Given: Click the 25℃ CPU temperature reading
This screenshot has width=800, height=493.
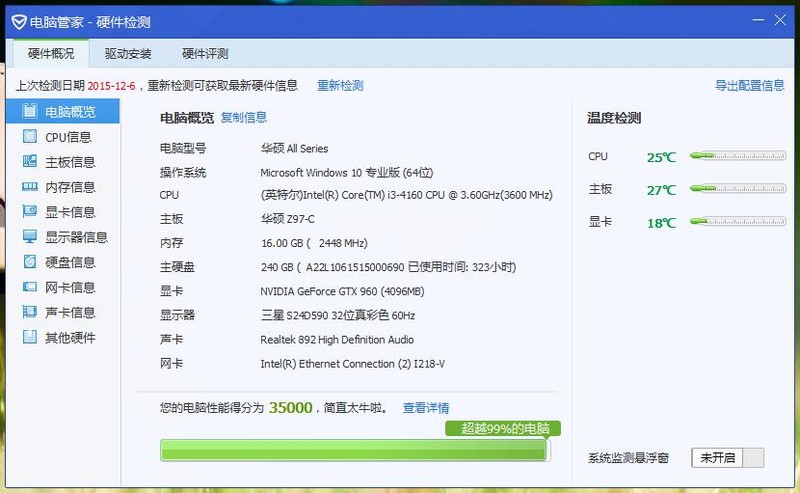Looking at the screenshot, I should pos(661,157).
